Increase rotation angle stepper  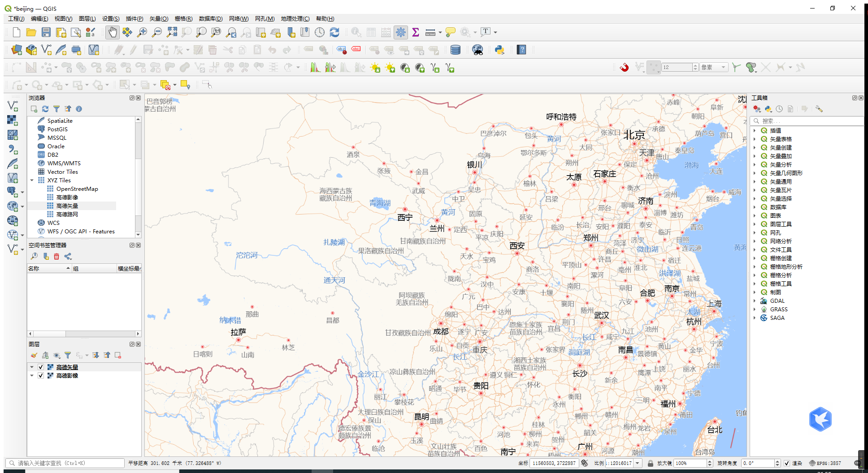[778, 461]
